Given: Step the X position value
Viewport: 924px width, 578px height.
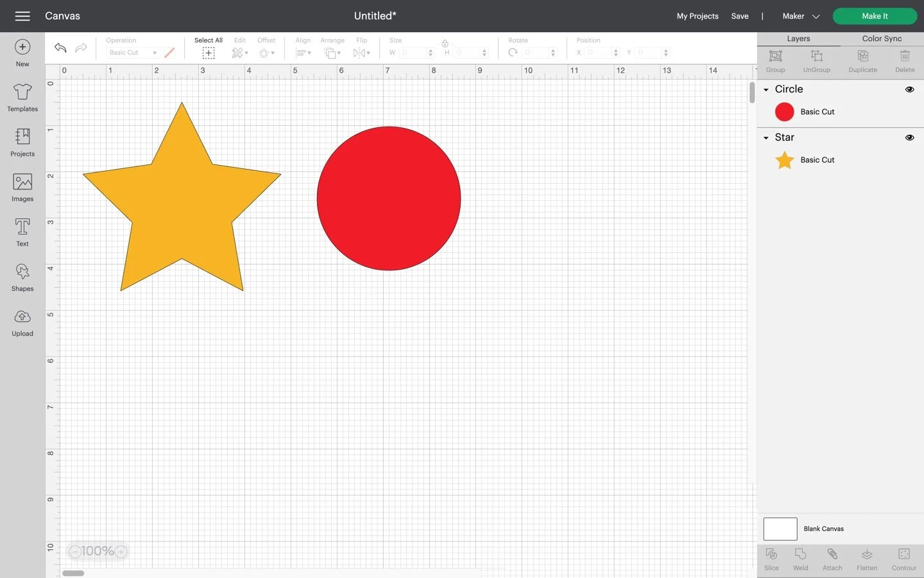Looking at the screenshot, I should click(616, 53).
